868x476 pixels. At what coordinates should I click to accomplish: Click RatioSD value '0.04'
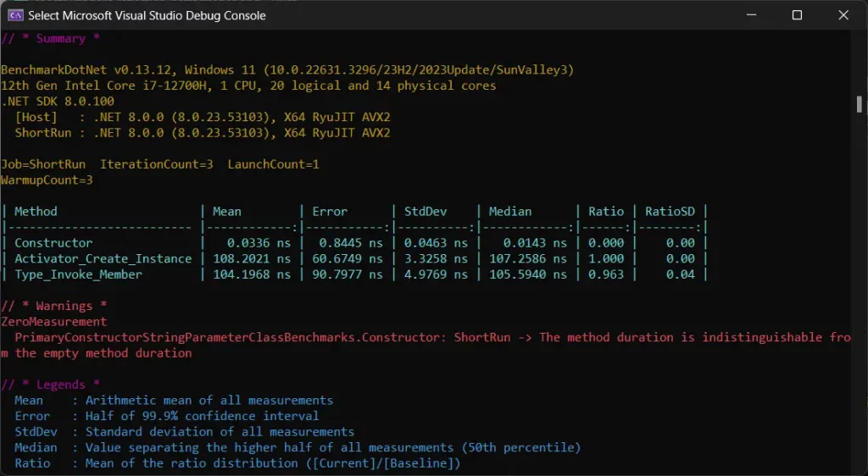coord(681,274)
